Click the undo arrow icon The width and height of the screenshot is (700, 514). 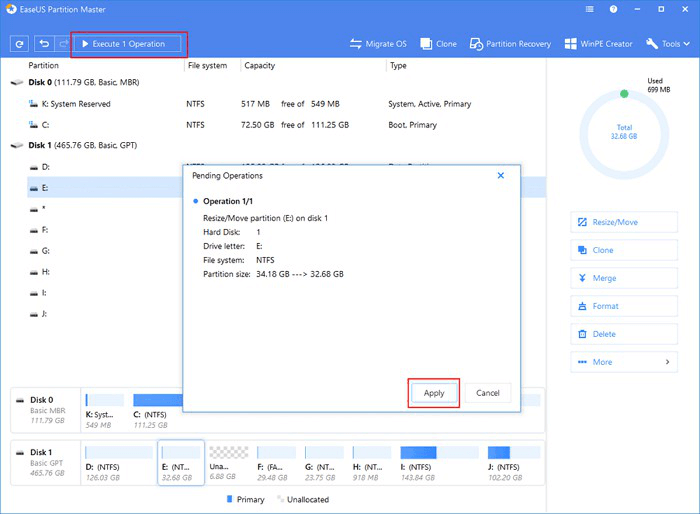click(x=45, y=45)
